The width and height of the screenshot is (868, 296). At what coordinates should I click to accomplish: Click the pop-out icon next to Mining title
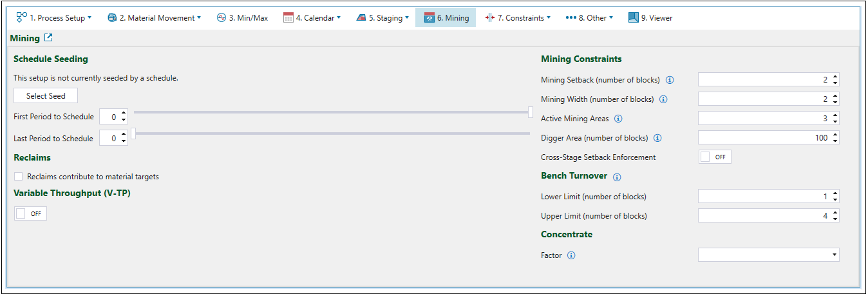pyautogui.click(x=48, y=38)
